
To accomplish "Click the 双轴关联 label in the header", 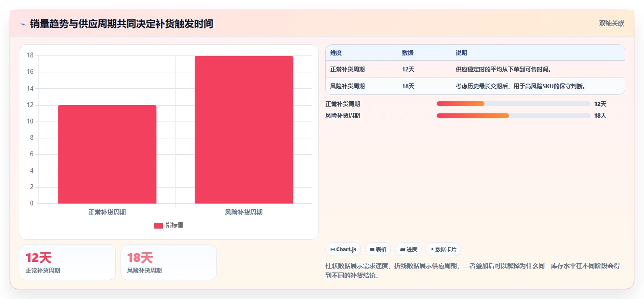I will click(611, 24).
